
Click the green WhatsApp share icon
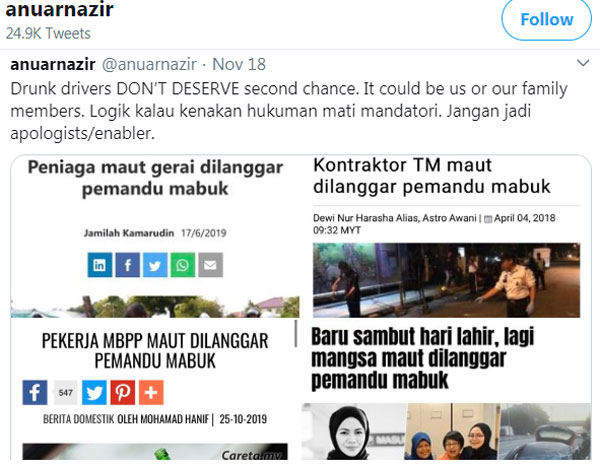183,265
